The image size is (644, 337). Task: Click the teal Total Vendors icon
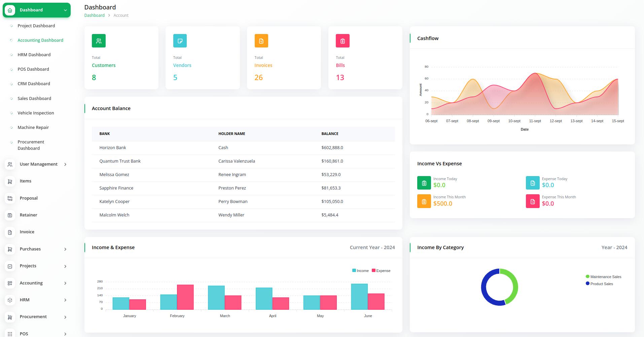(x=180, y=41)
